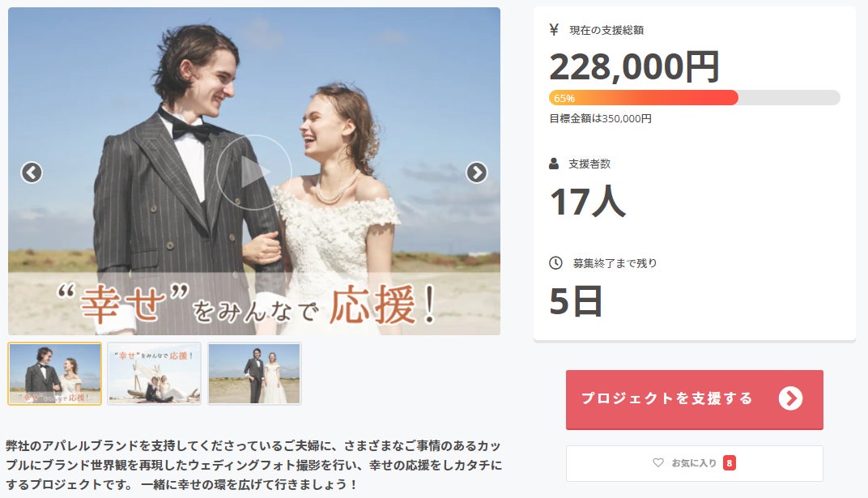868x498 pixels.
Task: Click the プロジェクトを支援する button
Action: click(694, 399)
